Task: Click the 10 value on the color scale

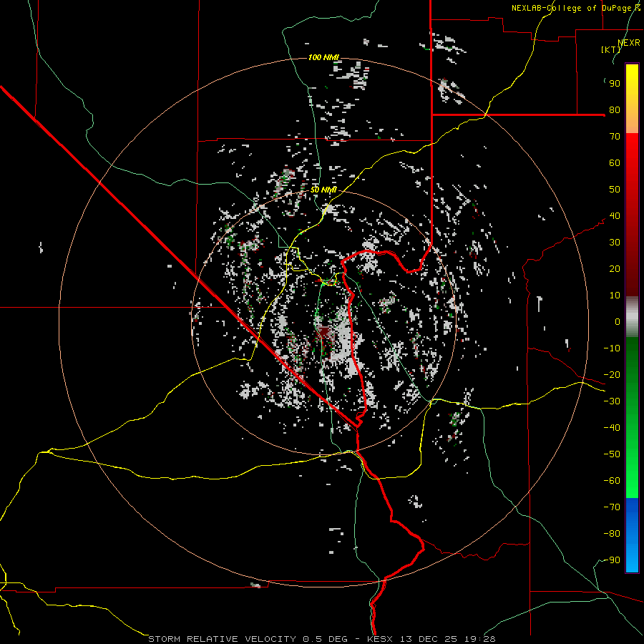Action: (615, 296)
